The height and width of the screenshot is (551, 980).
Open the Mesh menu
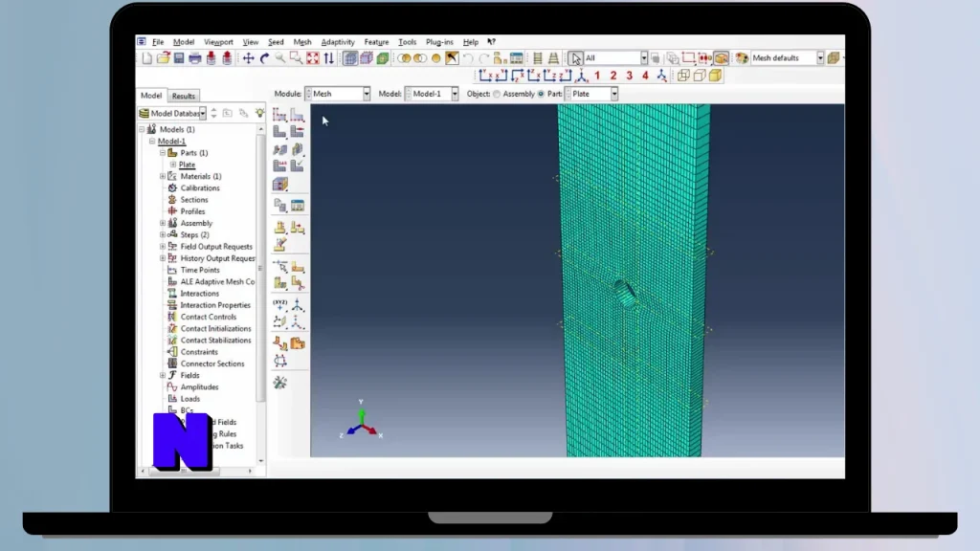[301, 42]
